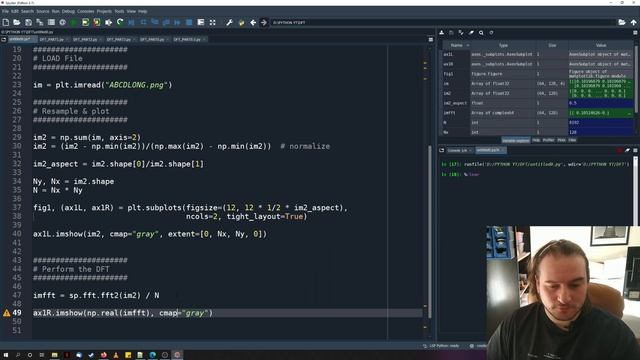The height and width of the screenshot is (360, 640).
Task: Open the Edit menu
Action: (x=15, y=11)
